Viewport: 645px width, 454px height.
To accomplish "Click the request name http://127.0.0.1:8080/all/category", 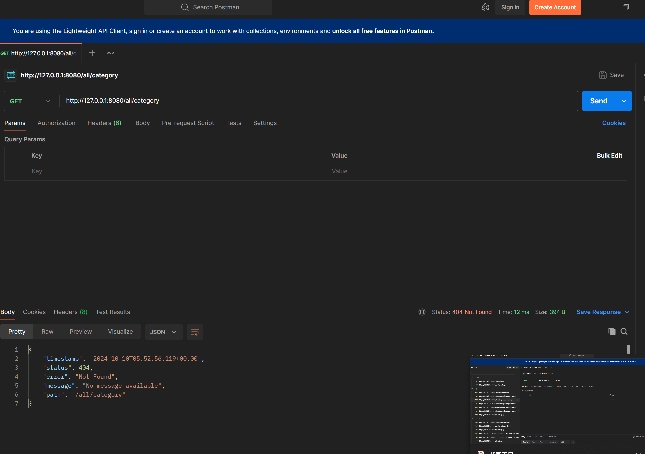I will point(69,75).
